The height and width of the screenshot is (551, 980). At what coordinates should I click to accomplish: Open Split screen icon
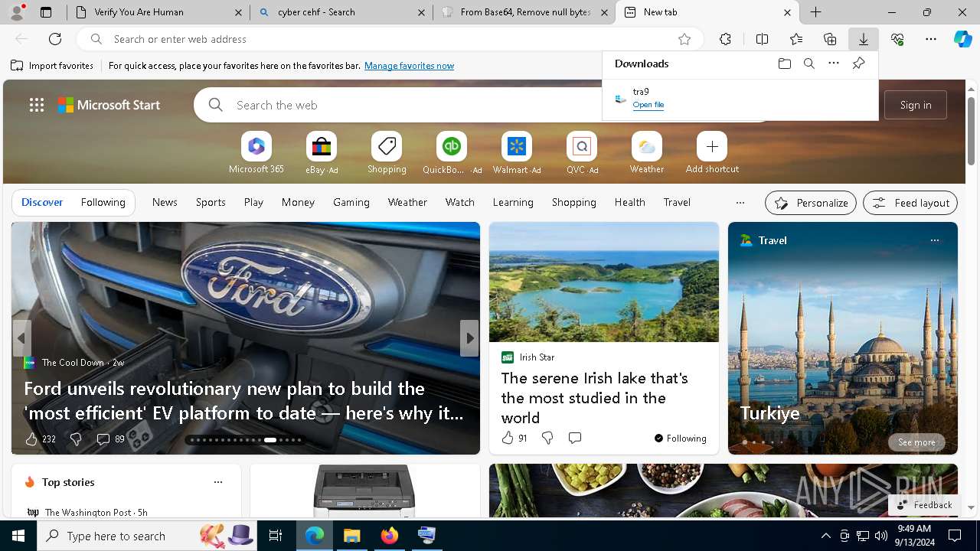point(762,39)
